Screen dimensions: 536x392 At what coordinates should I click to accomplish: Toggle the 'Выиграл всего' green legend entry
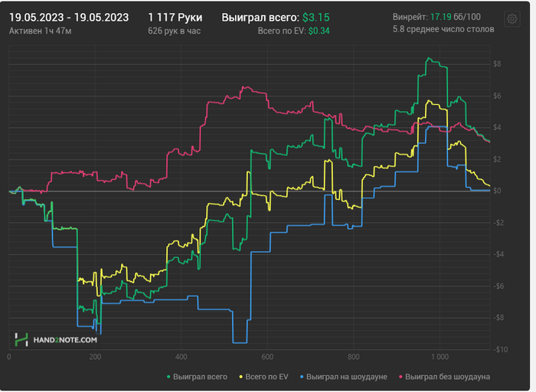click(197, 377)
